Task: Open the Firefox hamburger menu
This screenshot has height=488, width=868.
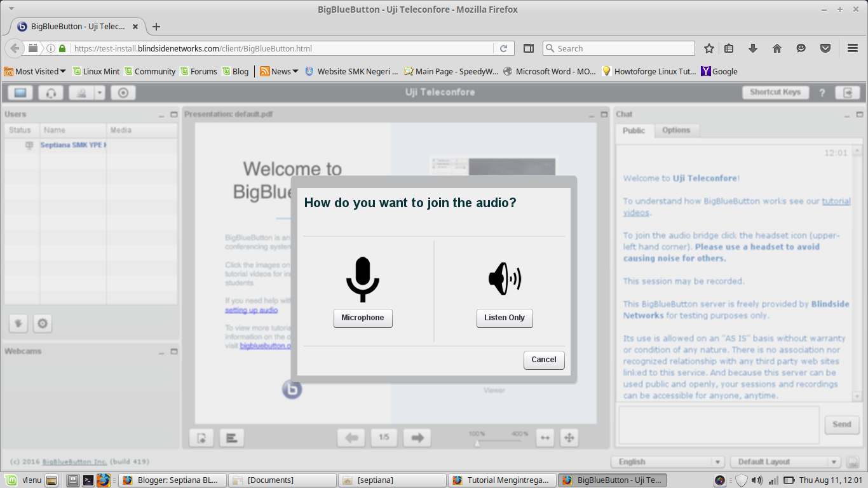Action: (853, 48)
